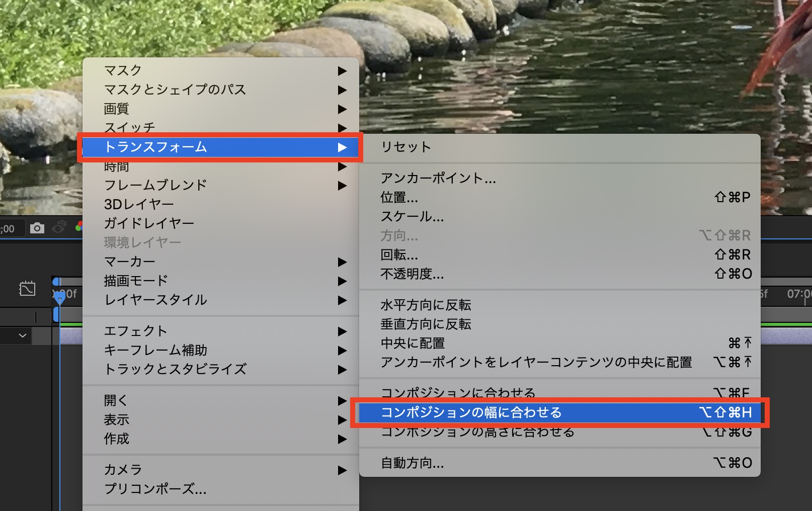Choose 不透明度... in the transform submenu
This screenshot has width=812, height=511.
click(x=560, y=274)
